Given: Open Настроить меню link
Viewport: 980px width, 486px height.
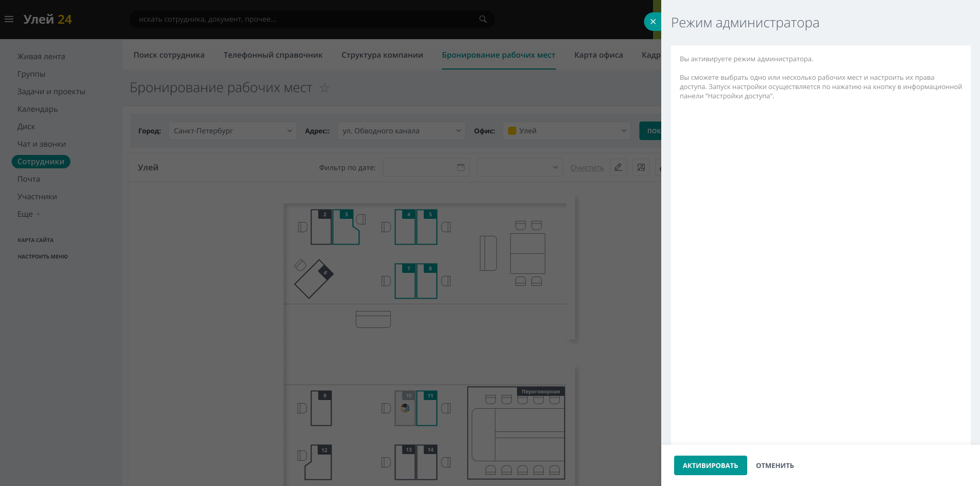Looking at the screenshot, I should 43,257.
